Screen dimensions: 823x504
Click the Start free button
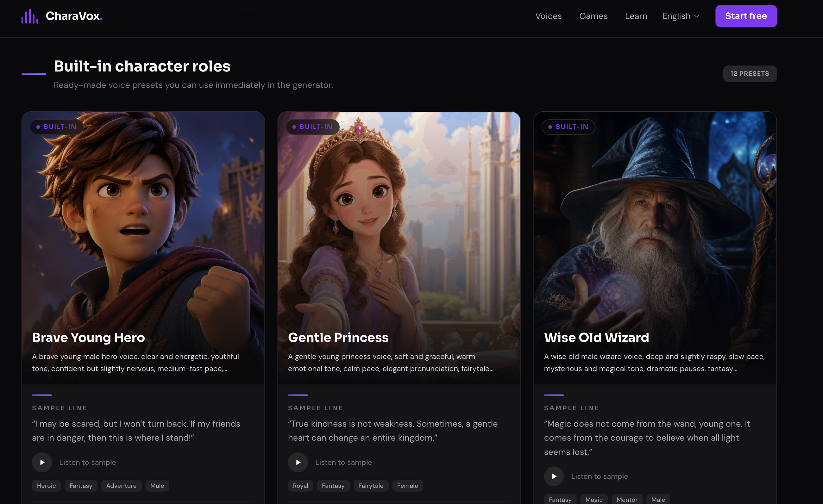[746, 16]
